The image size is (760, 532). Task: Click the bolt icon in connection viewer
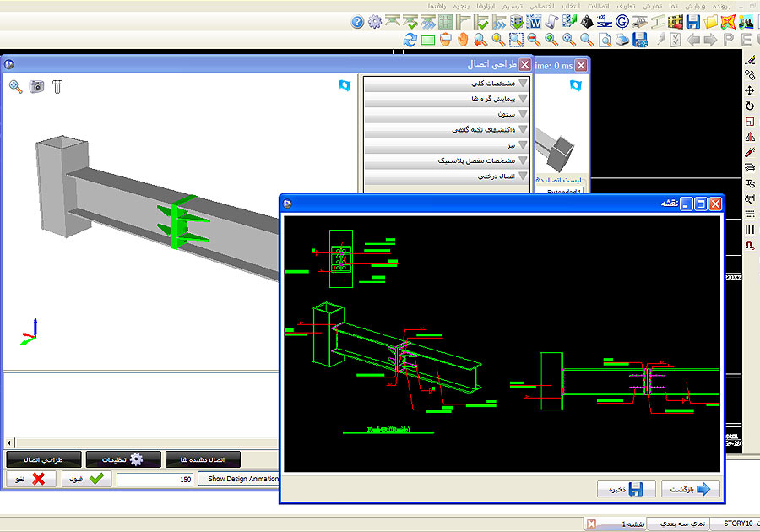57,86
